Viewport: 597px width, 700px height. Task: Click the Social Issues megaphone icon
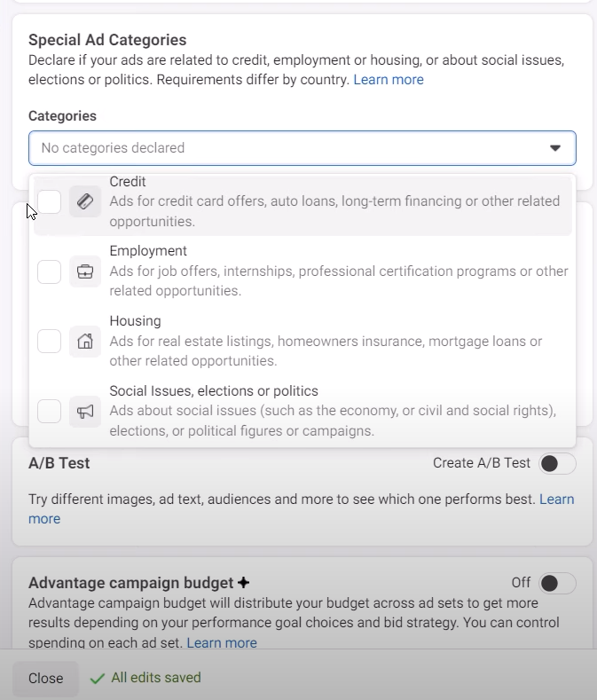(x=85, y=411)
